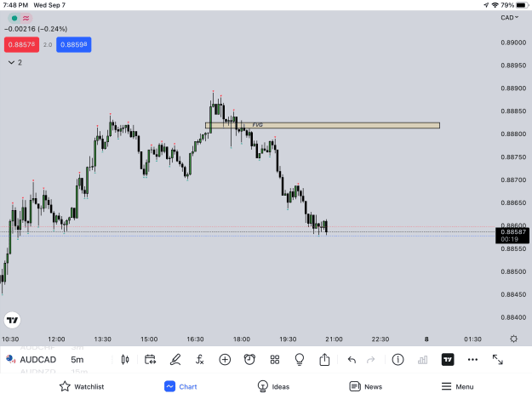Tap the share chart icon
This screenshot has height=399, width=532.
[x=324, y=359]
